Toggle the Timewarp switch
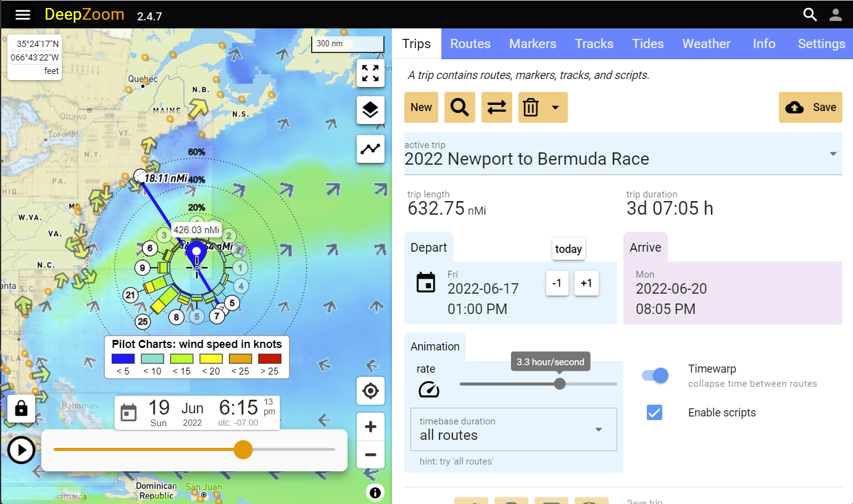The width and height of the screenshot is (853, 504). click(655, 375)
